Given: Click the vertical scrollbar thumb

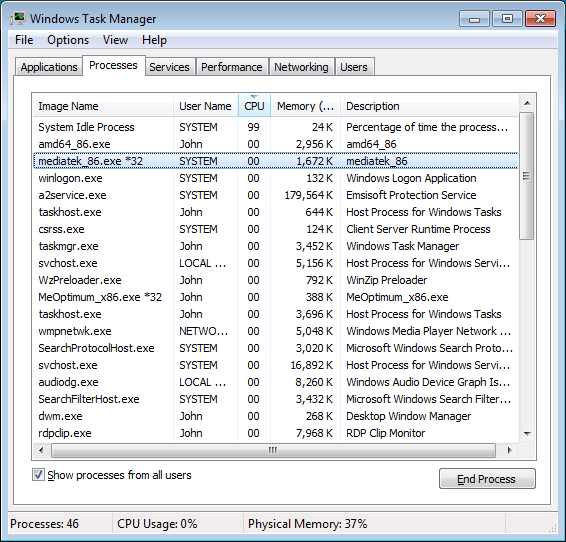Looking at the screenshot, I should click(x=527, y=176).
